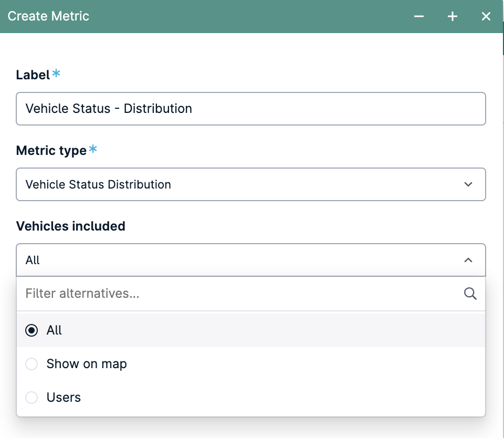This screenshot has height=438, width=504.
Task: Click the search magnifier icon in filter box
Action: (x=470, y=293)
